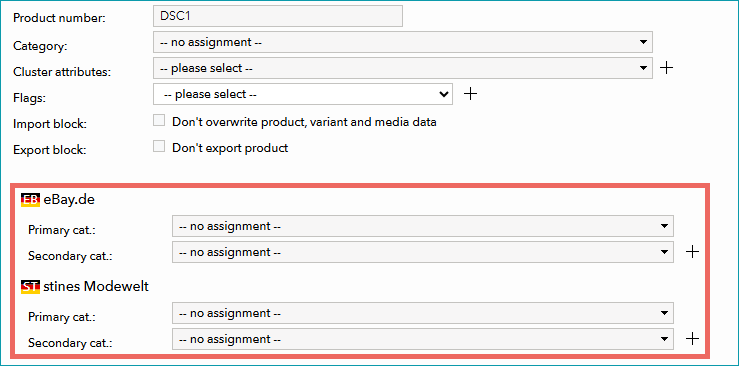This screenshot has height=366, width=739.
Task: Click the eBay.de flag icon
Action: (30, 201)
